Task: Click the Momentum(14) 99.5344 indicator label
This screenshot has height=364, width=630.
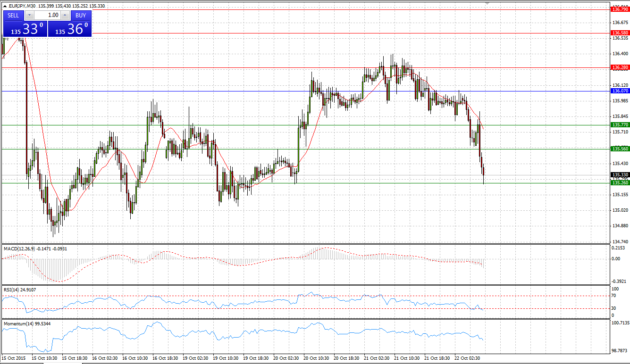Action: point(26,324)
